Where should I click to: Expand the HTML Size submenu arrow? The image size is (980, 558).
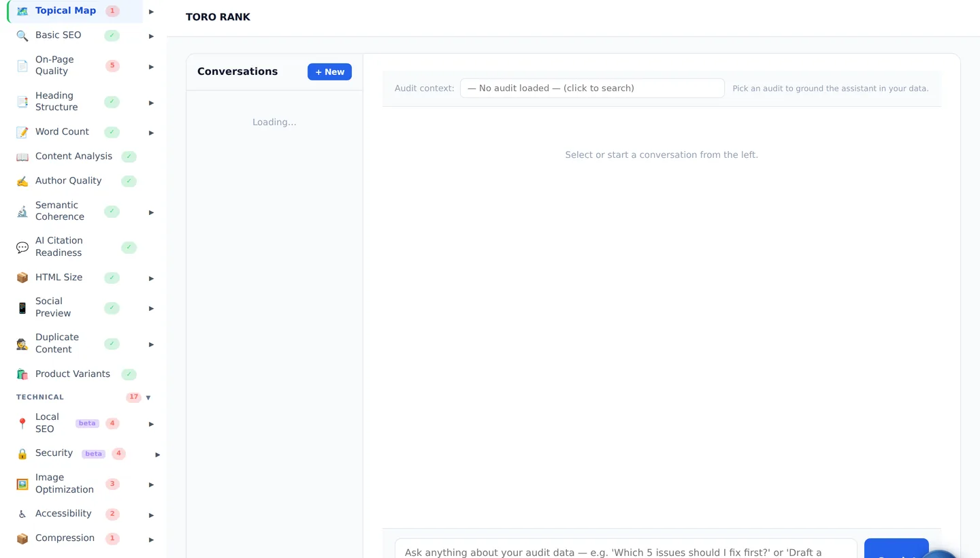pyautogui.click(x=151, y=278)
